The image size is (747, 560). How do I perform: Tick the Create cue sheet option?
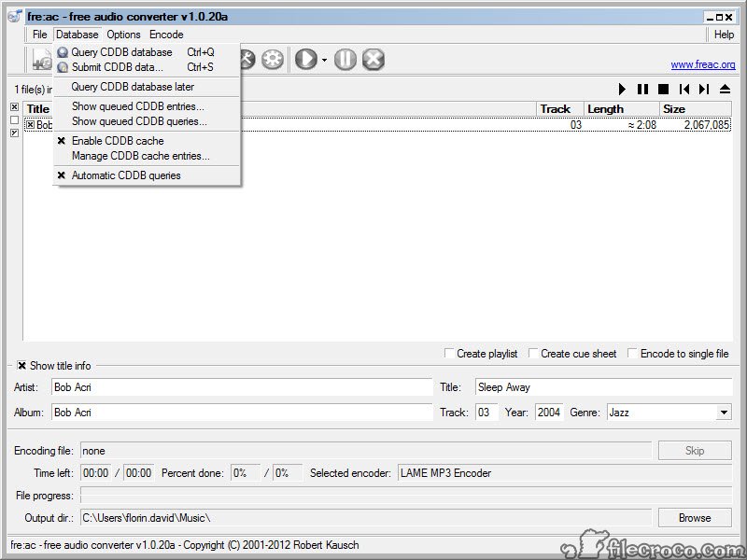point(534,354)
